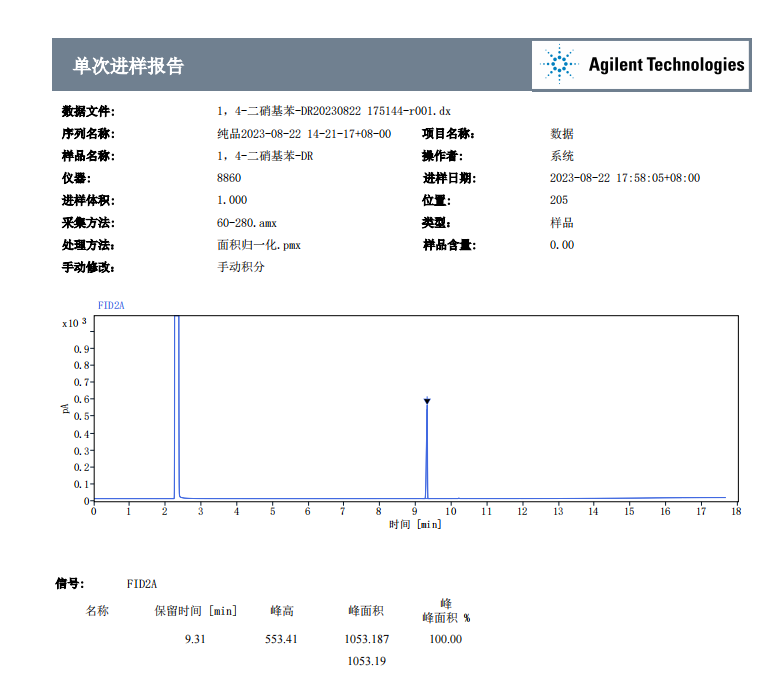Select the 峰面积 column header
Image resolution: width=784 pixels, height=692 pixels.
pyautogui.click(x=365, y=610)
